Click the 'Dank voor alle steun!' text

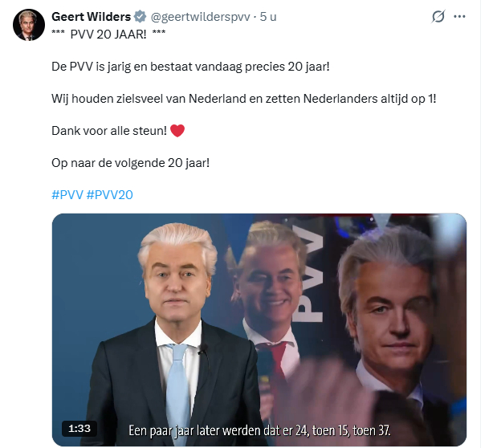coord(109,131)
